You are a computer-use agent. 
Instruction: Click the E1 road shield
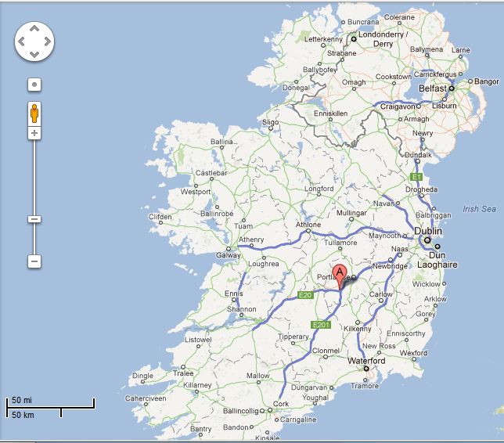point(417,178)
